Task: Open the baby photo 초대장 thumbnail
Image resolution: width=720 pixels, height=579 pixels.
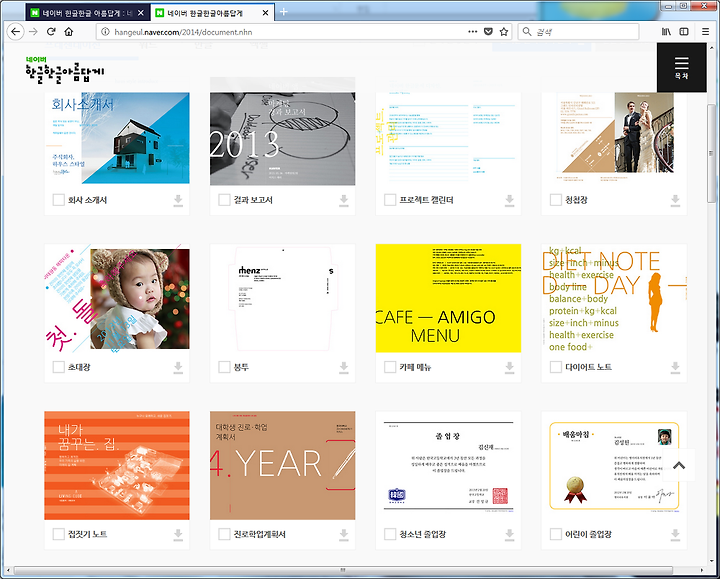Action: (117, 298)
